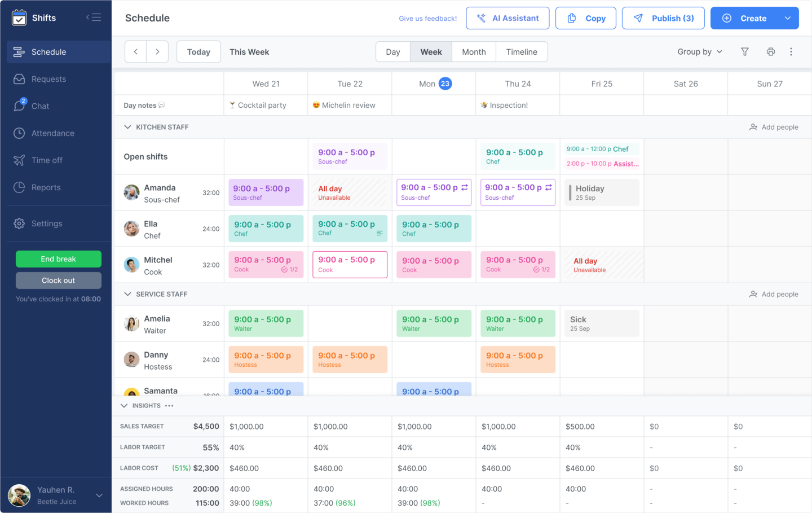Image resolution: width=812 pixels, height=513 pixels.
Task: Switch to the Month view tab
Action: tap(474, 51)
